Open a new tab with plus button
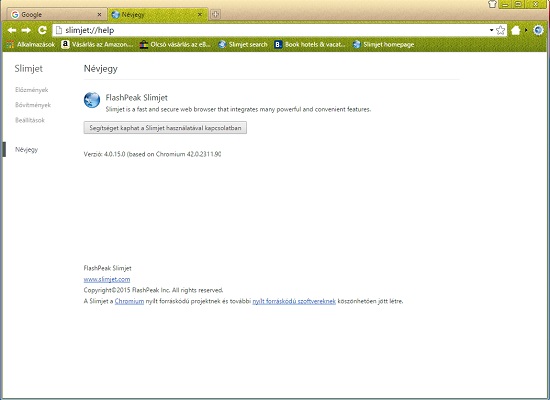Viewport: 550px width, 400px height. (x=215, y=14)
